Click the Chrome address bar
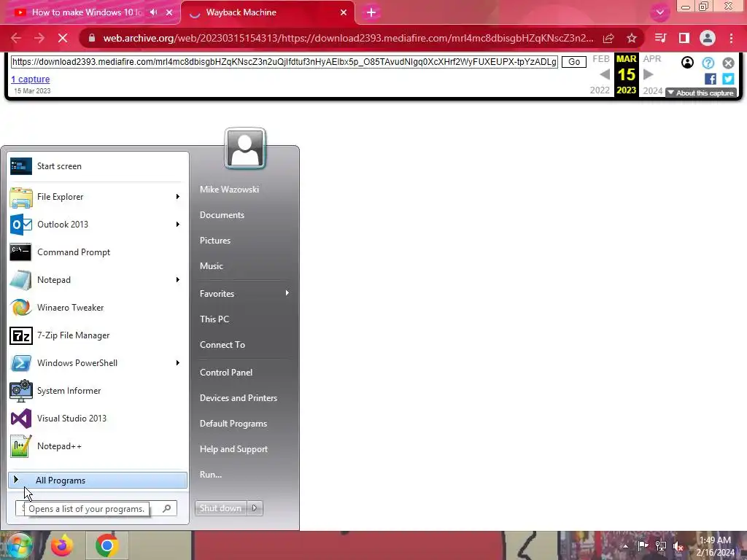 pos(348,38)
